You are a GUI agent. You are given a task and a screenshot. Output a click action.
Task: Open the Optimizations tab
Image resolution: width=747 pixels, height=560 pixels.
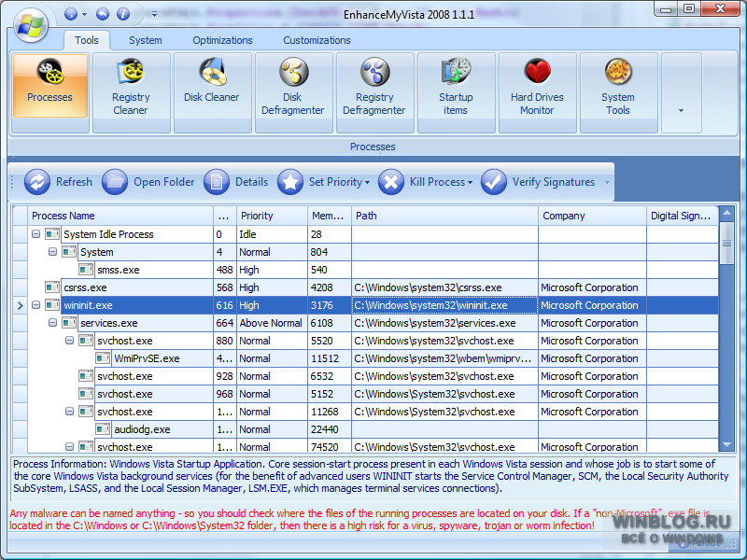[x=222, y=40]
